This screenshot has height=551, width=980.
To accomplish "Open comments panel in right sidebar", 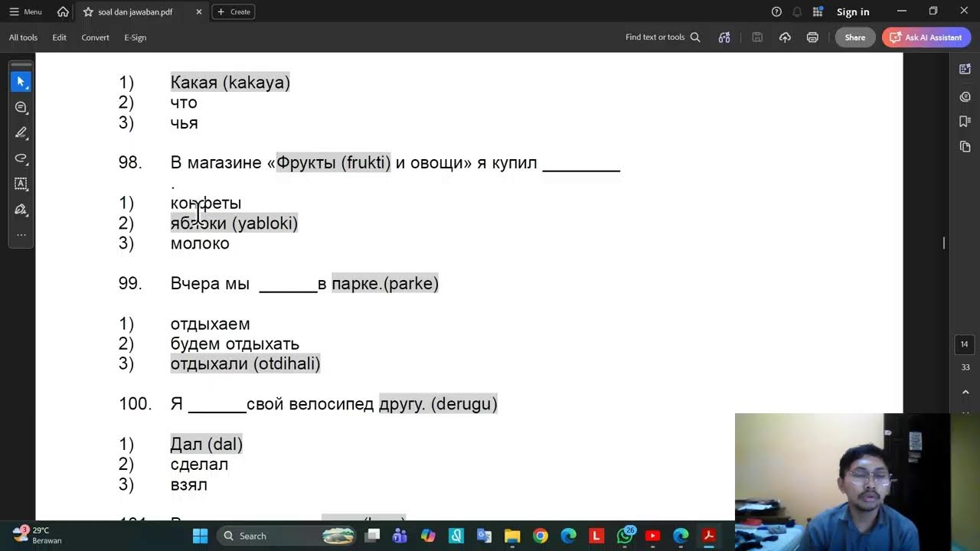I will pyautogui.click(x=965, y=96).
